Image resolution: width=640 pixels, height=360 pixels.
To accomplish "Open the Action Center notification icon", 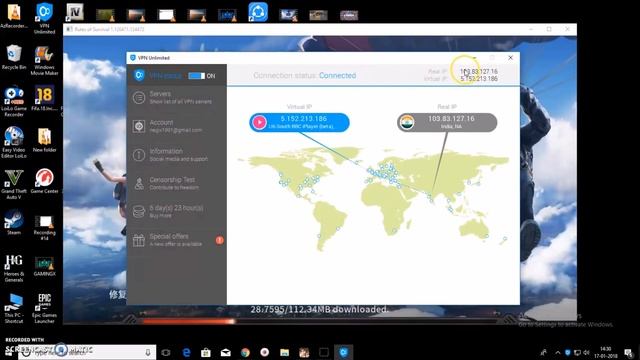I will 629,352.
